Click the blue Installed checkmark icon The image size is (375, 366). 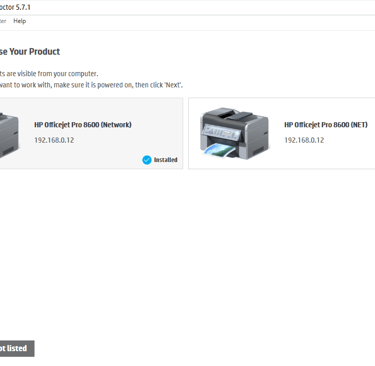click(x=147, y=160)
